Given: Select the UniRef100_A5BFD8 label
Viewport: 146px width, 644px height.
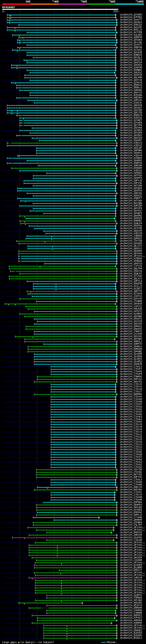Looking at the screenshot, I should point(131,48).
